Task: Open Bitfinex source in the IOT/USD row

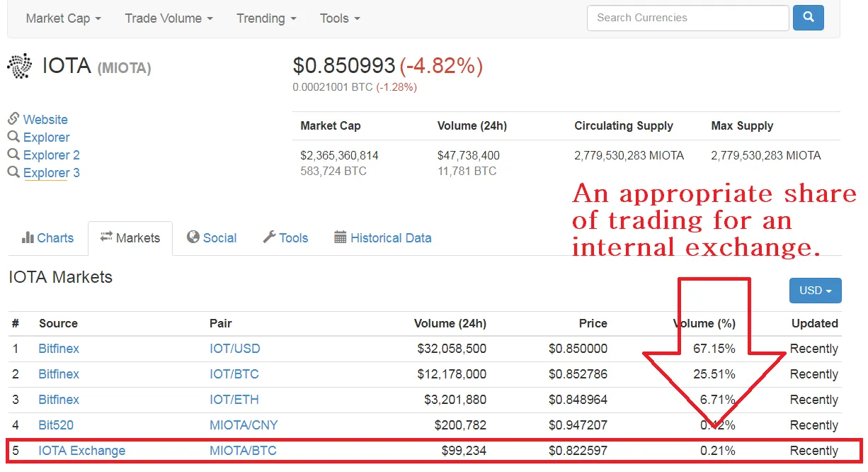Action: click(59, 349)
